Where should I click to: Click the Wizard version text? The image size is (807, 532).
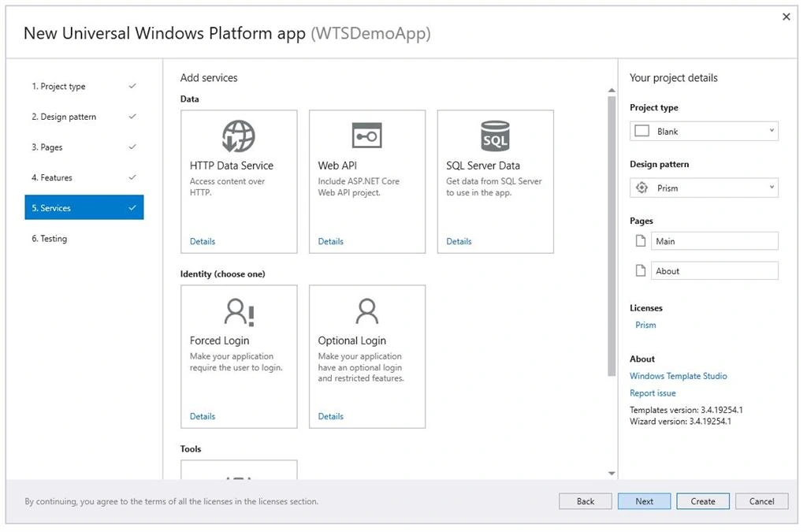(680, 422)
